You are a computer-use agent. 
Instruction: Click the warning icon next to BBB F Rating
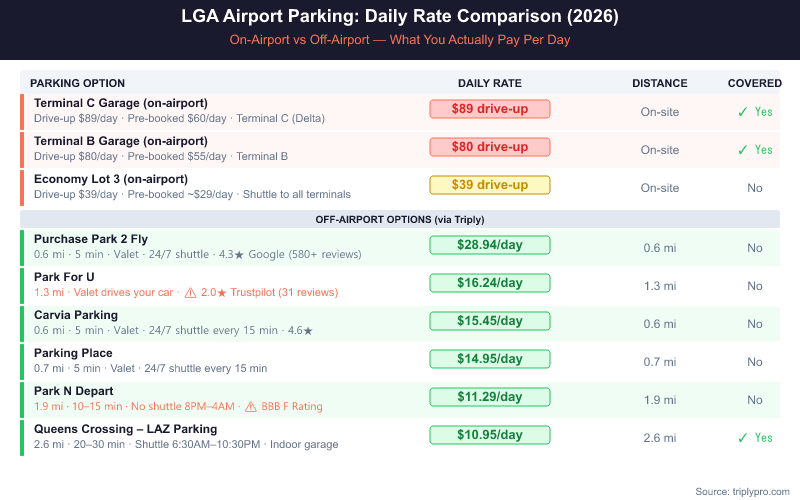(250, 407)
